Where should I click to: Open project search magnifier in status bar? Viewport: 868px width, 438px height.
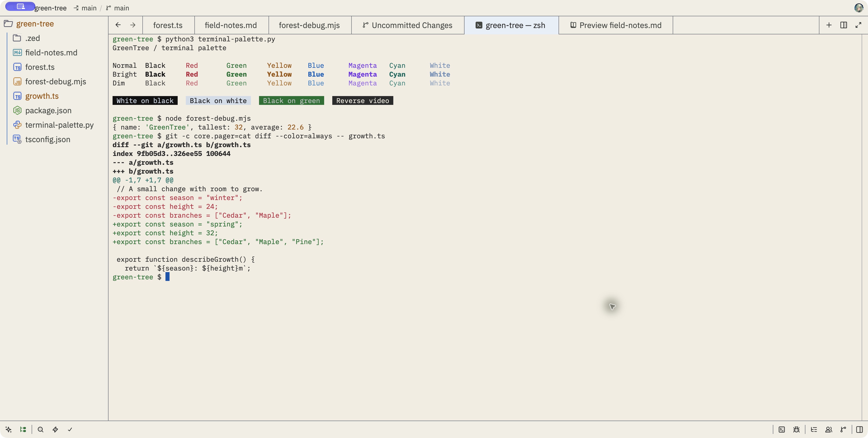[x=40, y=429]
